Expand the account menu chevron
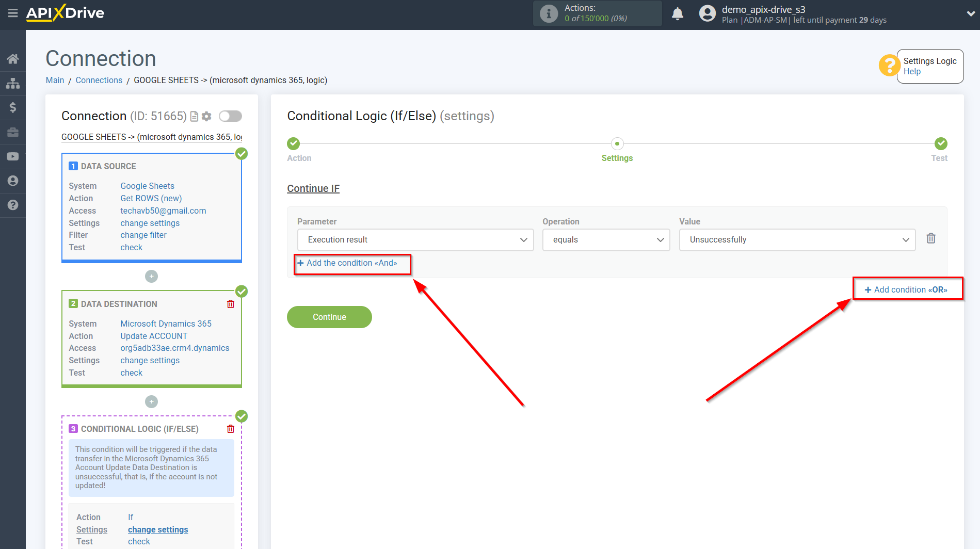Image resolution: width=980 pixels, height=549 pixels. click(971, 14)
